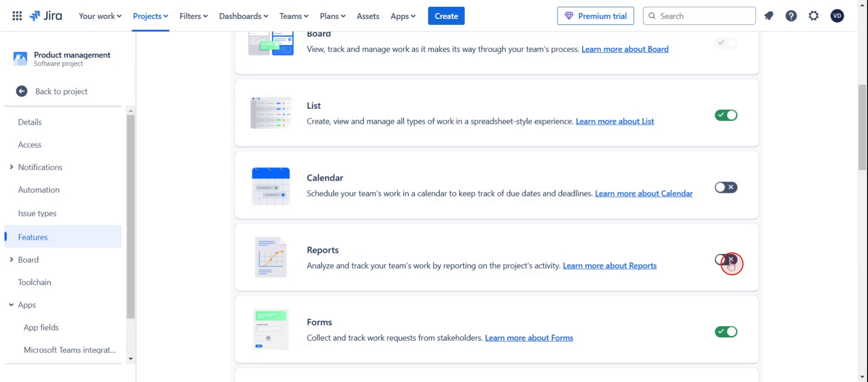Click the Back to project arrow icon
Viewport: 868px width, 382px height.
coord(22,91)
